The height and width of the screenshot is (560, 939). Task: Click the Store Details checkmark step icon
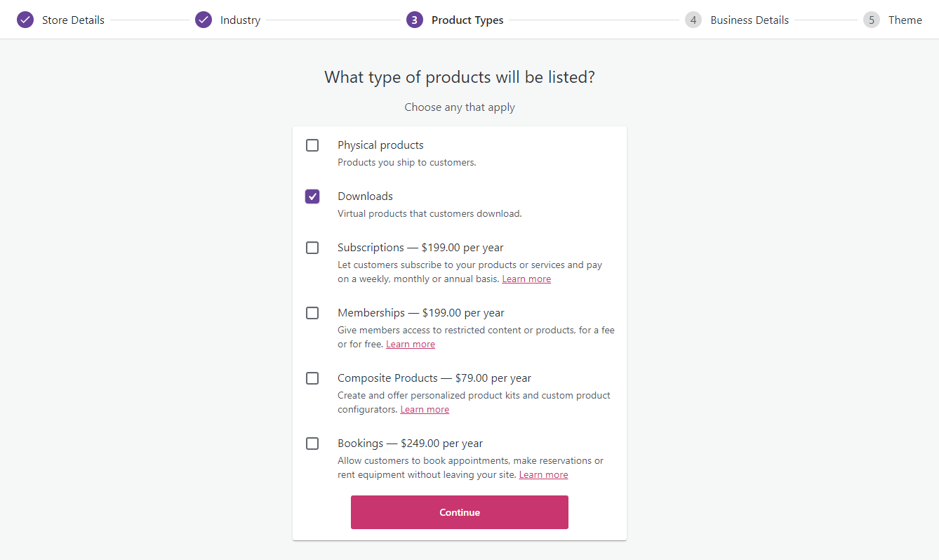pyautogui.click(x=25, y=20)
